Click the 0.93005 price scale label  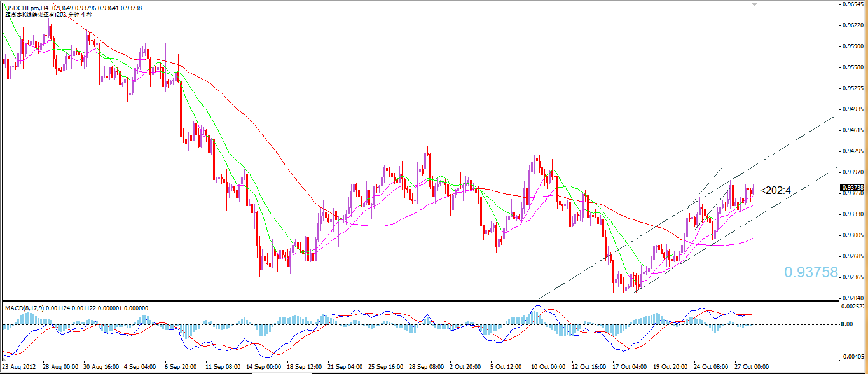click(x=852, y=235)
